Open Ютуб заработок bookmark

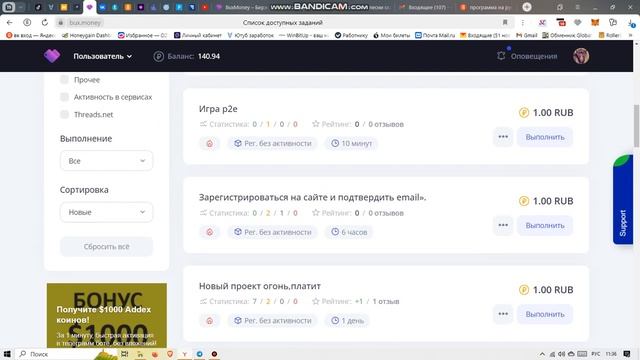(250, 35)
